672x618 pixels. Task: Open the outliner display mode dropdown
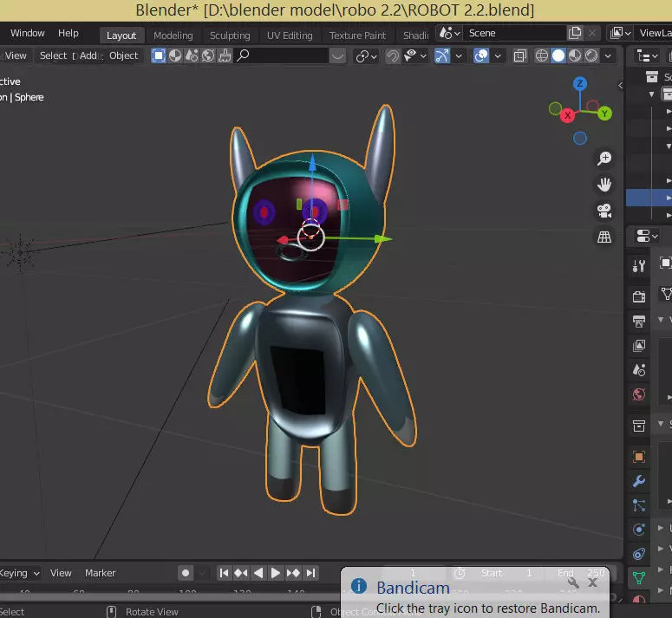pos(647,55)
